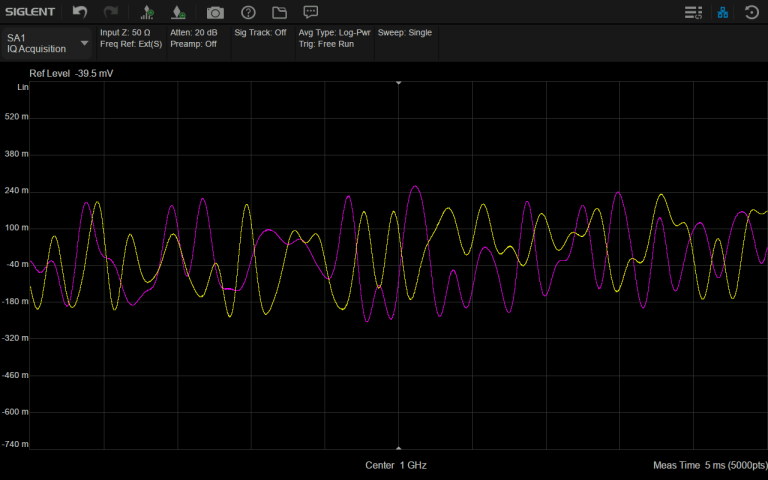Image resolution: width=768 pixels, height=480 pixels.
Task: Open the menu list icon at top right
Action: [692, 12]
